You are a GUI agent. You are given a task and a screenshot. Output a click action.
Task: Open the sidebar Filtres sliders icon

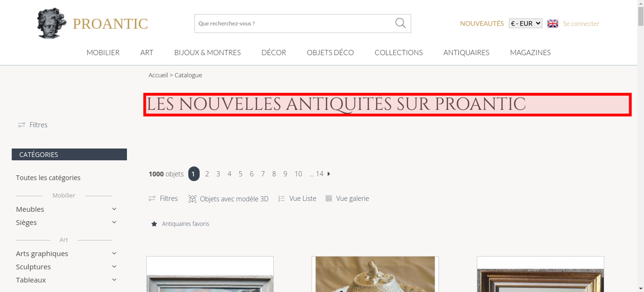pyautogui.click(x=22, y=125)
